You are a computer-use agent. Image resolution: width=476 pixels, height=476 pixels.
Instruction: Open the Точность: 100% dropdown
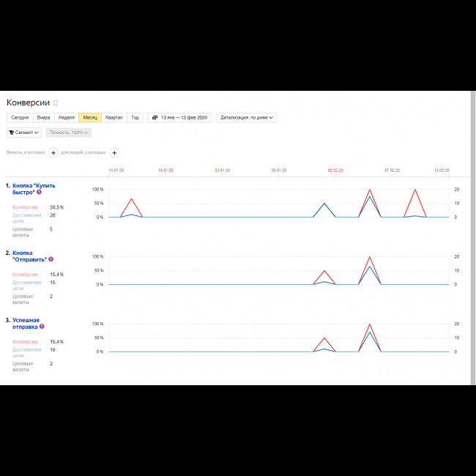tap(69, 133)
